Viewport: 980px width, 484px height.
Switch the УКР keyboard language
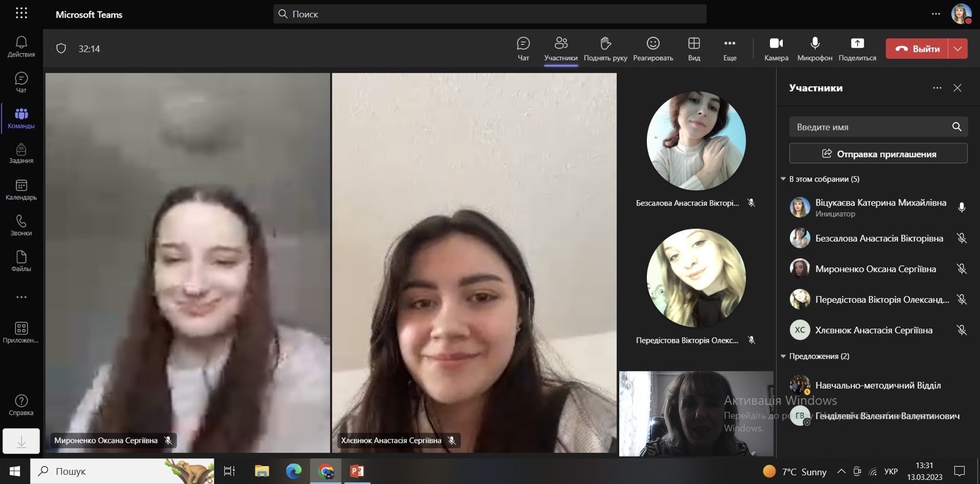click(891, 471)
